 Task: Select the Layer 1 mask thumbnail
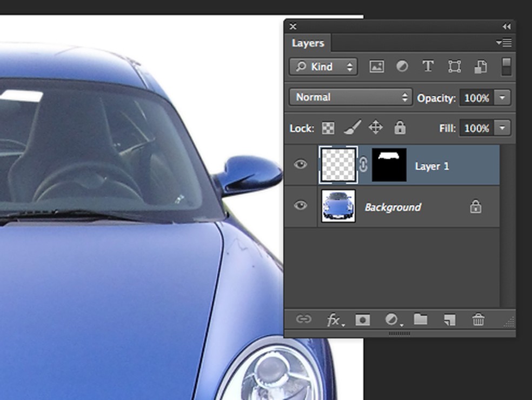tap(389, 165)
